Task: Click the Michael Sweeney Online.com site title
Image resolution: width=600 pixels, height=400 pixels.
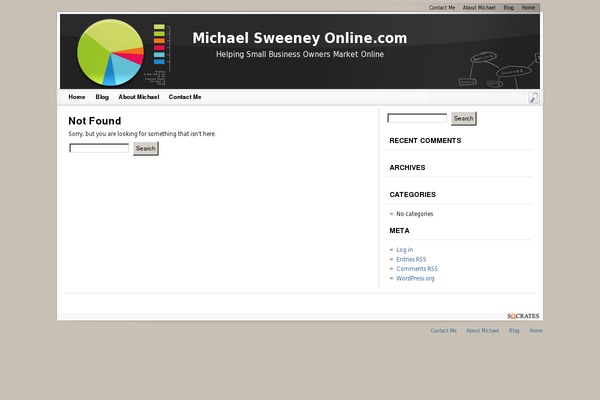Action: (x=300, y=38)
